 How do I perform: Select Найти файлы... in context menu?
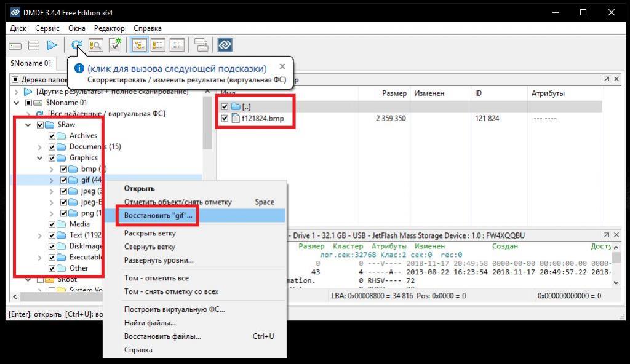coord(150,323)
